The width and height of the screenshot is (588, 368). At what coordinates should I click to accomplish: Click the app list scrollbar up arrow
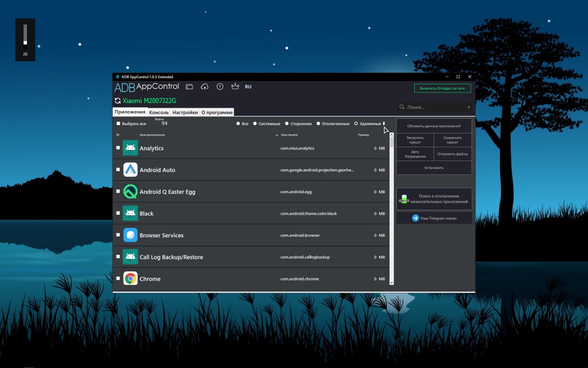[x=391, y=135]
